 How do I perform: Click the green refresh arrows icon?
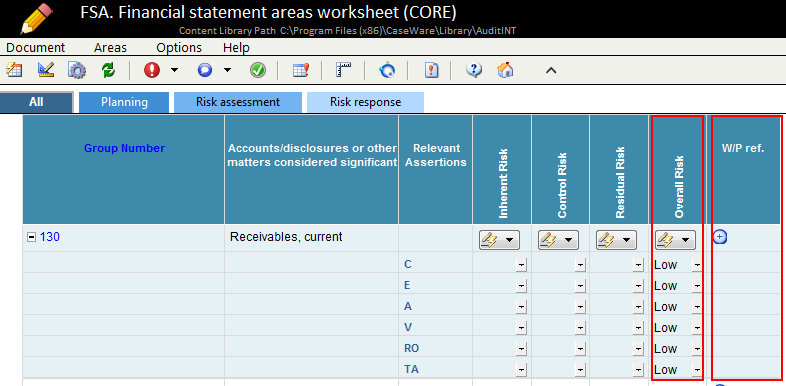click(x=108, y=70)
